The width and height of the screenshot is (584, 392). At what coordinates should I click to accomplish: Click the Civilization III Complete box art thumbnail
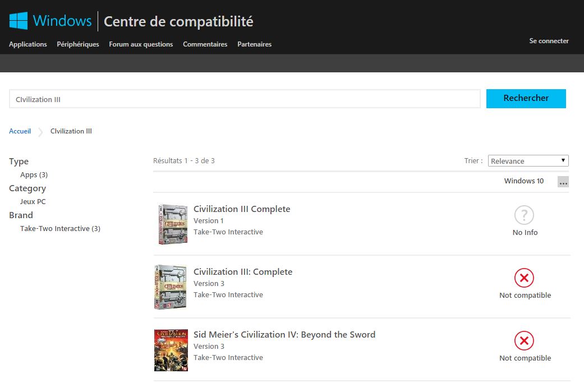tap(172, 224)
